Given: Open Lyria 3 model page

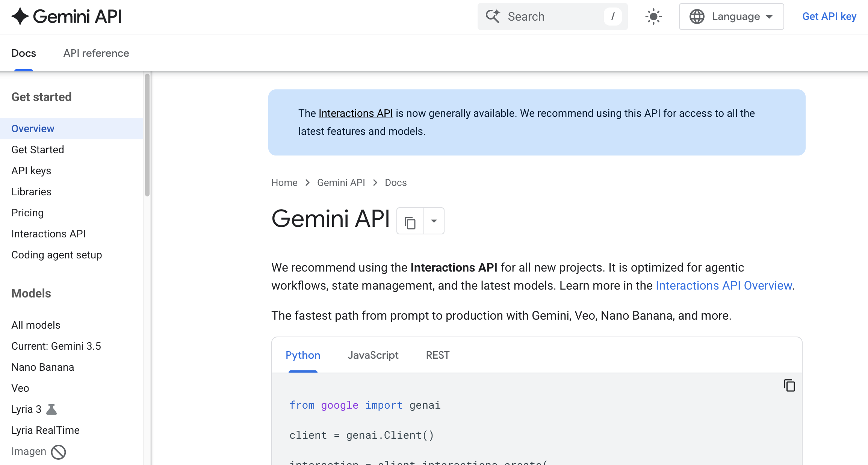Looking at the screenshot, I should coord(26,409).
